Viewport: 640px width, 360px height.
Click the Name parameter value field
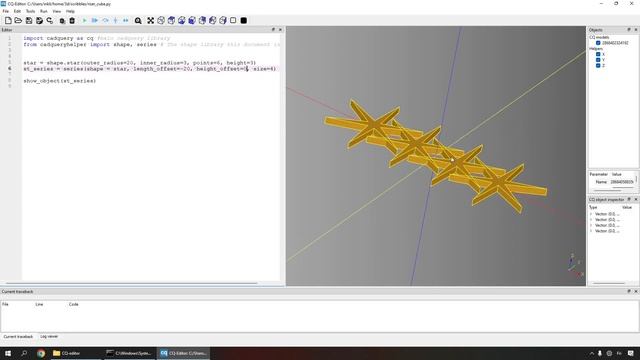622,182
